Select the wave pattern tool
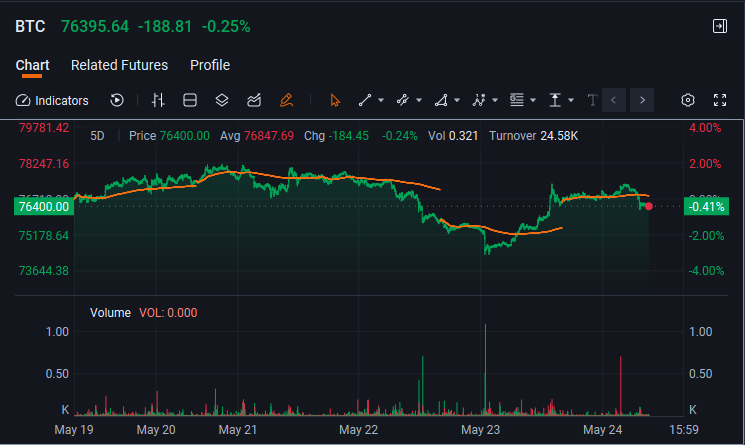 click(479, 100)
